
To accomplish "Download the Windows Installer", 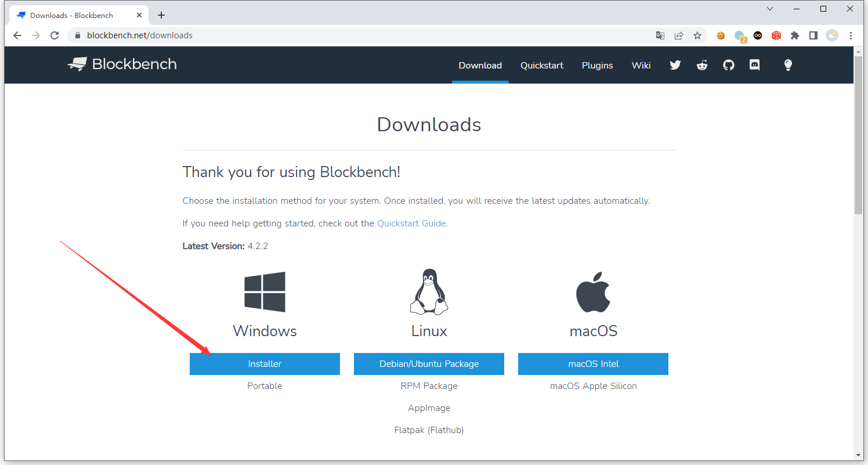I will [265, 364].
